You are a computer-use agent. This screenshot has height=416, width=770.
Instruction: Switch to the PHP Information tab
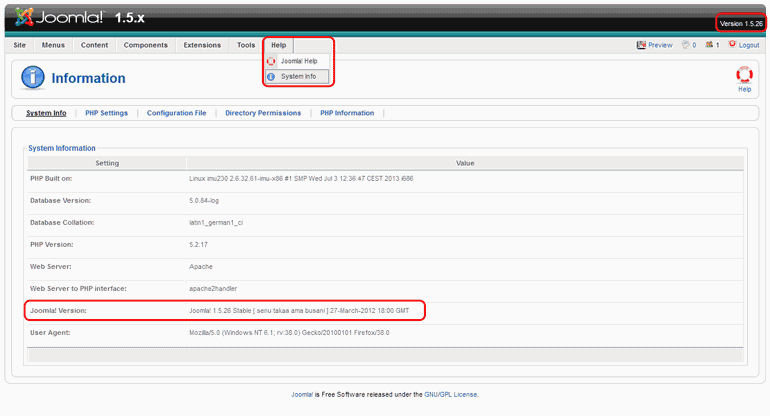click(x=347, y=113)
